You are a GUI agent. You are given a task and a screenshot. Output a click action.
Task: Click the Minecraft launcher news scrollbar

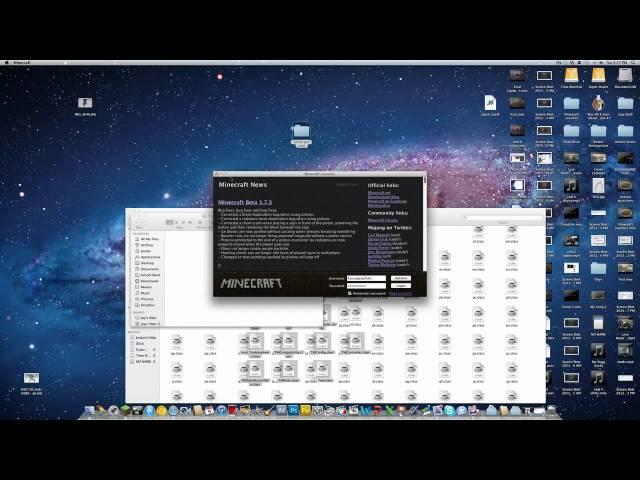pyautogui.click(x=425, y=224)
